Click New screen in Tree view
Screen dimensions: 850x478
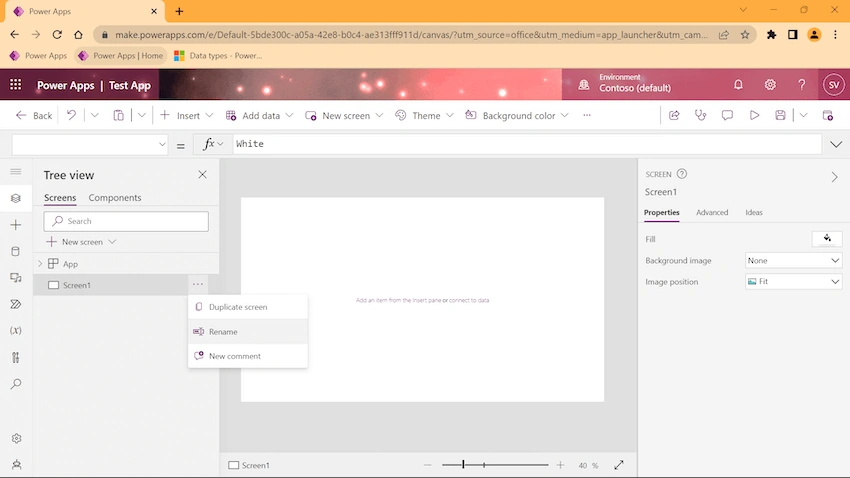point(81,242)
